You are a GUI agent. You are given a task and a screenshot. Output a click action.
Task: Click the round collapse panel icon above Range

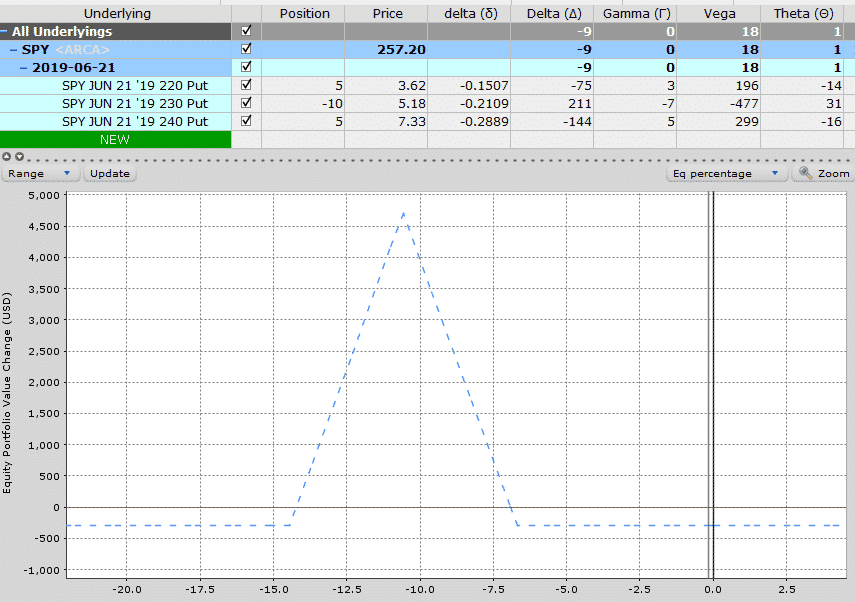point(7,156)
